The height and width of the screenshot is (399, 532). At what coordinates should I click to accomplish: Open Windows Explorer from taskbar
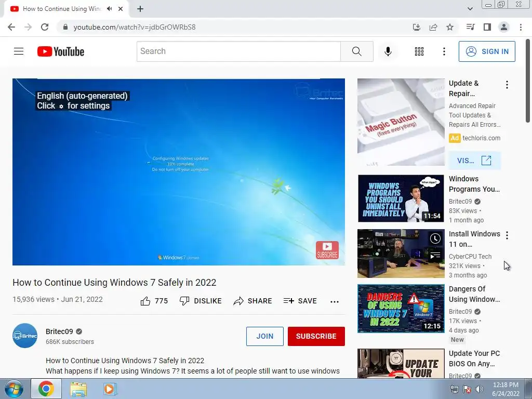pyautogui.click(x=78, y=389)
